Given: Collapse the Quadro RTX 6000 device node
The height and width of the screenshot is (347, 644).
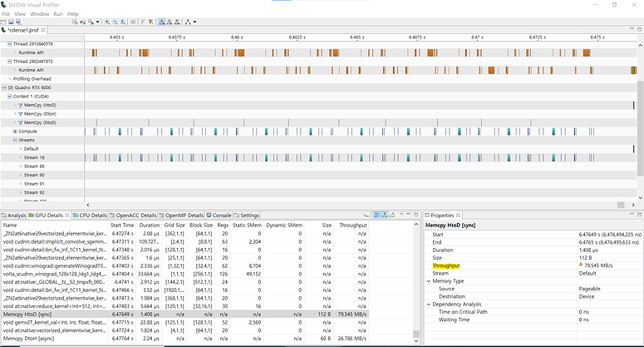Looking at the screenshot, I should 4,87.
